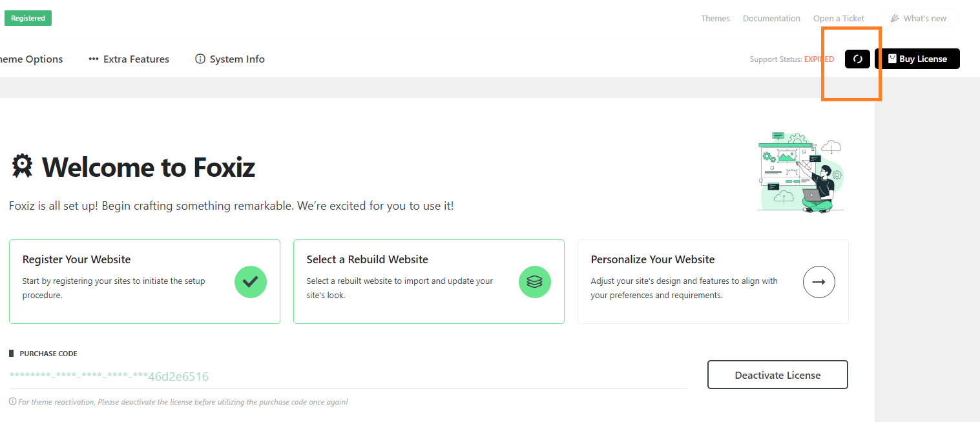Click the purchase code input field
The image size is (980, 422).
point(348,376)
